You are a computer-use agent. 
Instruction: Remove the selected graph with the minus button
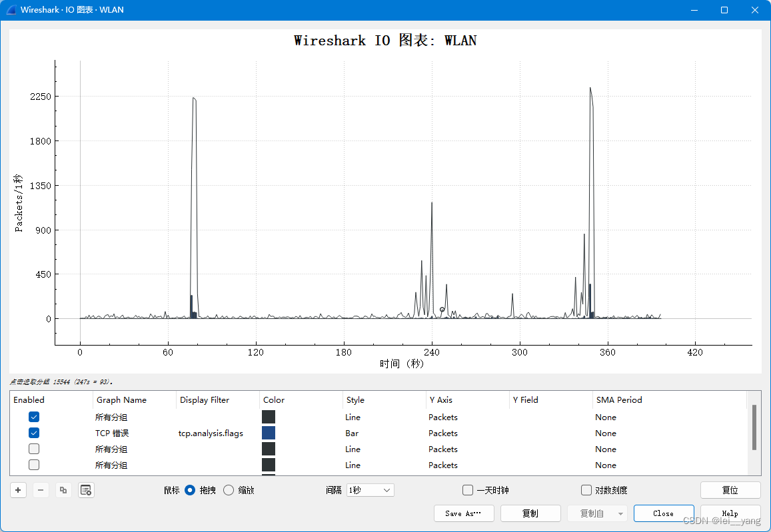coord(41,490)
